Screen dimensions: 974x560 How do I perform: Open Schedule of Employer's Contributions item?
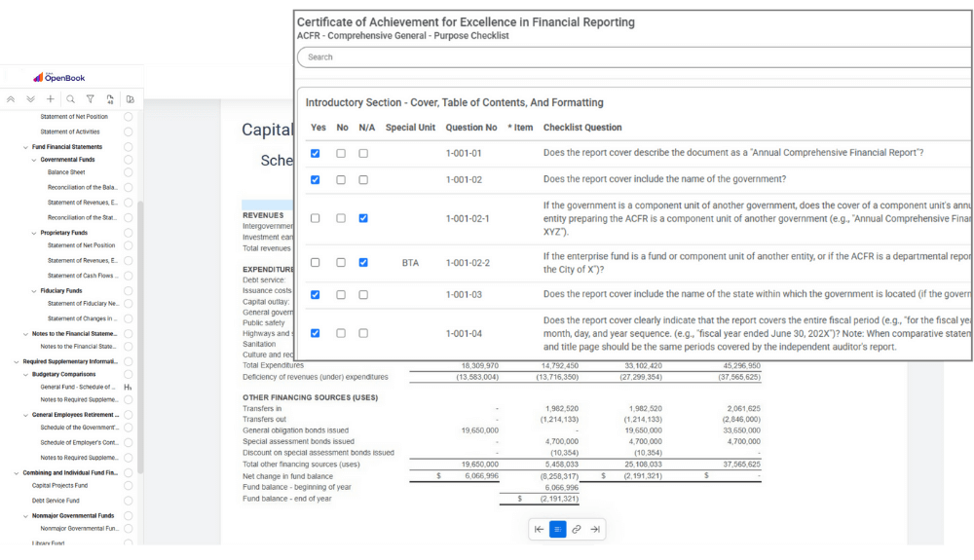(79, 443)
